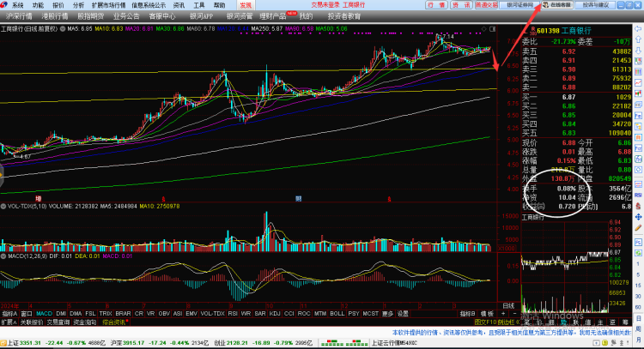This screenshot has width=644, height=349.
Task: Select the 联 tab under the mini chart
Action: tap(576, 322)
